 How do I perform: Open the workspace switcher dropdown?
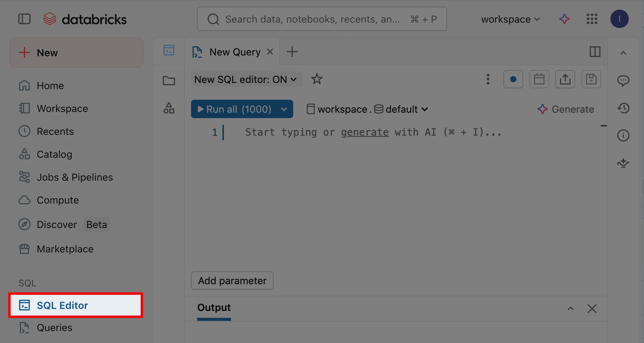pyautogui.click(x=510, y=19)
